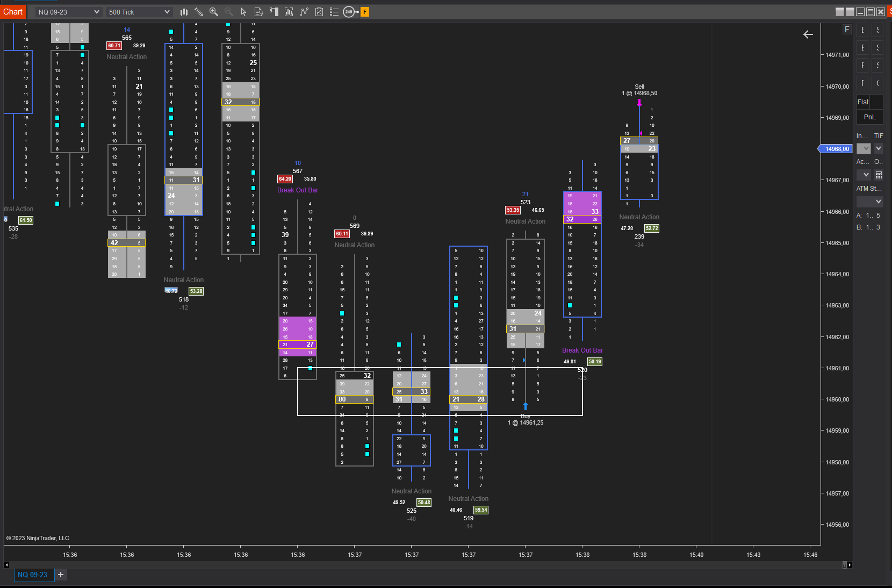
Task: Click the Break Out Bar label under 567
Action: point(298,190)
